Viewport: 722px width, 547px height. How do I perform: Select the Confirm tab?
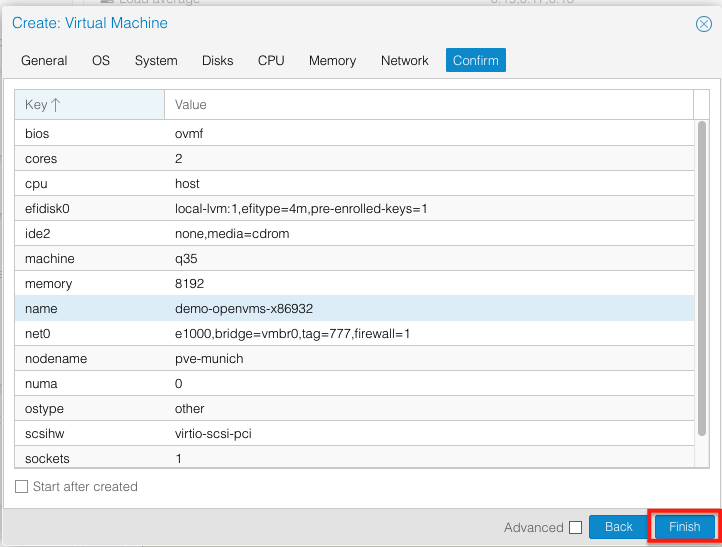(475, 60)
